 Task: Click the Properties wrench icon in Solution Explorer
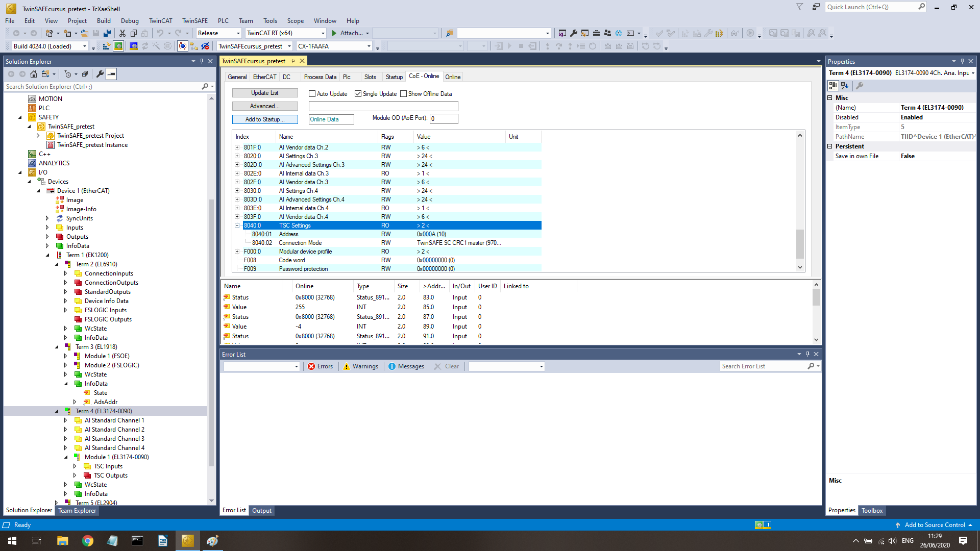(100, 74)
